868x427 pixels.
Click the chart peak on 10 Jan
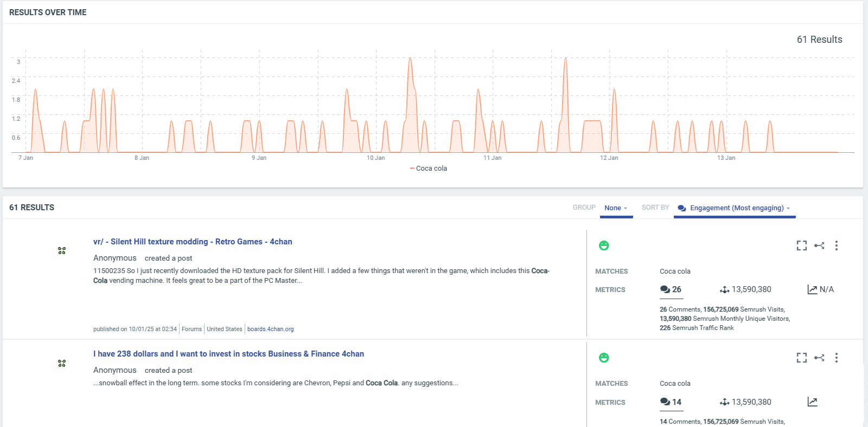click(410, 59)
